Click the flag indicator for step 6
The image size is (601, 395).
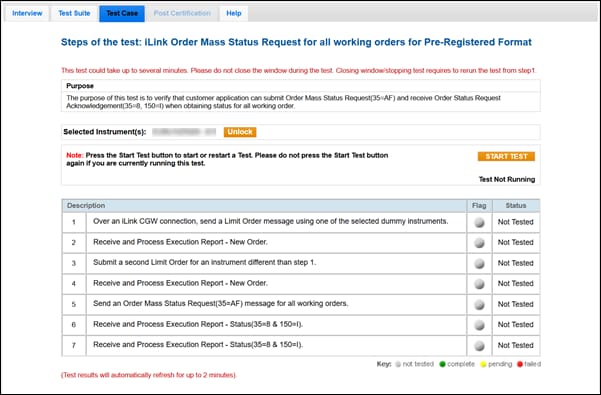[479, 325]
